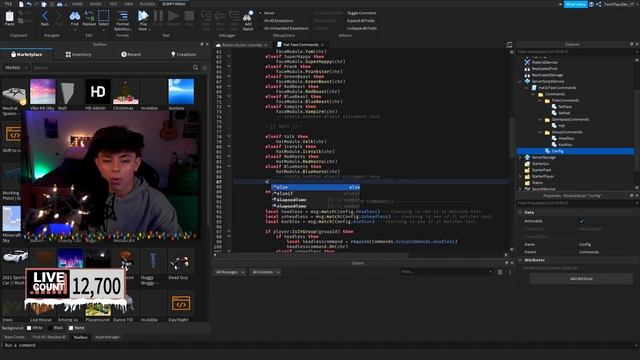
Task: Click the Select tool icon
Action: tap(104, 16)
